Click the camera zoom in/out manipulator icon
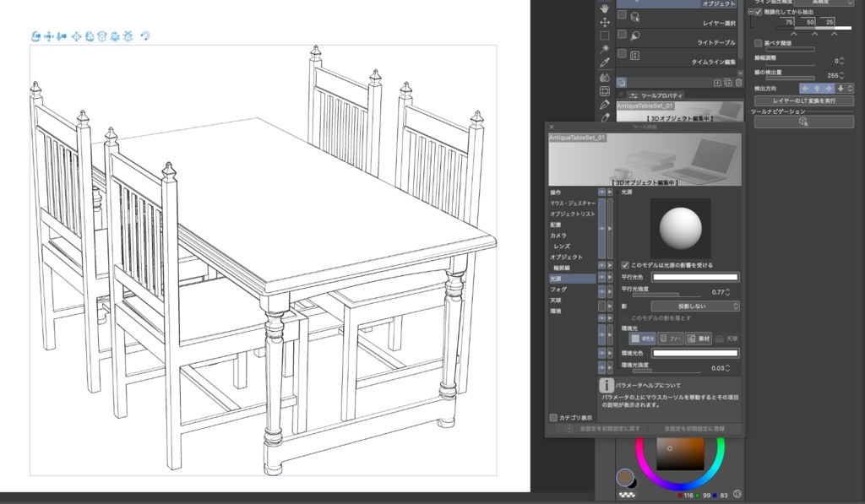Image resolution: width=865 pixels, height=504 pixels. coord(61,36)
